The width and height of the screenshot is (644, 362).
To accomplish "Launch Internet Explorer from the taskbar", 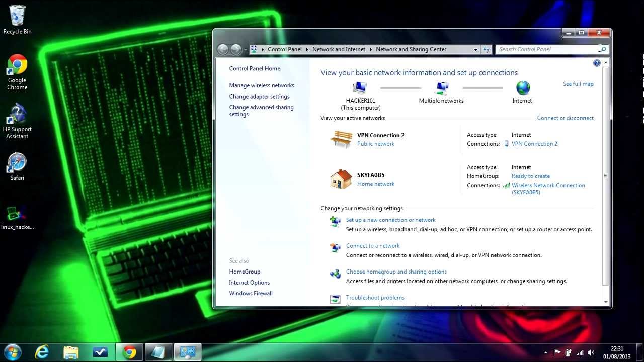I will click(x=42, y=352).
